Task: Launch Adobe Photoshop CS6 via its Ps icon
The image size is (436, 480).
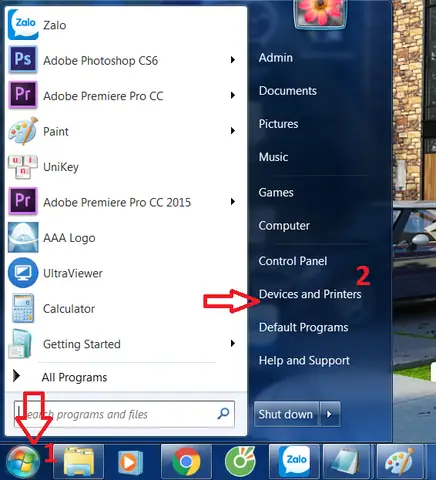Action: click(23, 60)
